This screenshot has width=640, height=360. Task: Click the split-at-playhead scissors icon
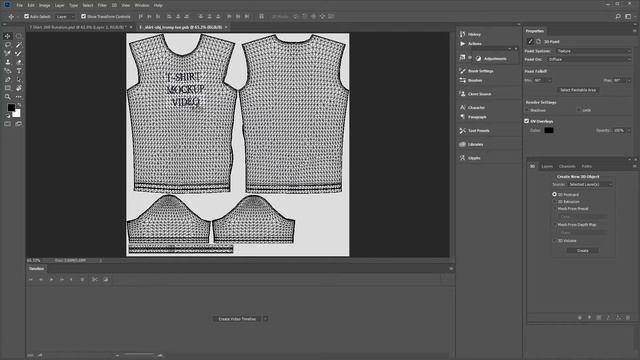(x=95, y=280)
